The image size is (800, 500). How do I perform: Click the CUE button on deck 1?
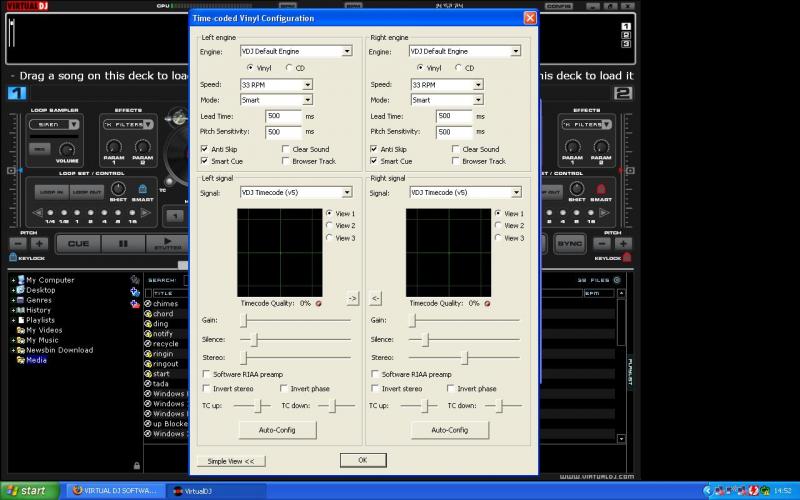coord(78,244)
